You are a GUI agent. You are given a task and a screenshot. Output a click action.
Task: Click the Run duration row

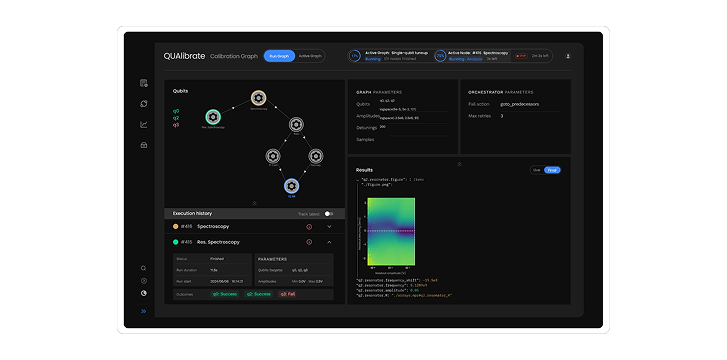click(x=212, y=270)
